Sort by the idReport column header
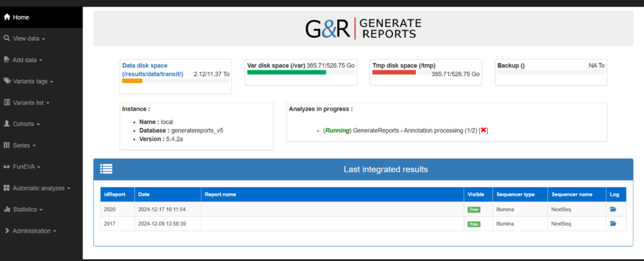 tap(118, 194)
